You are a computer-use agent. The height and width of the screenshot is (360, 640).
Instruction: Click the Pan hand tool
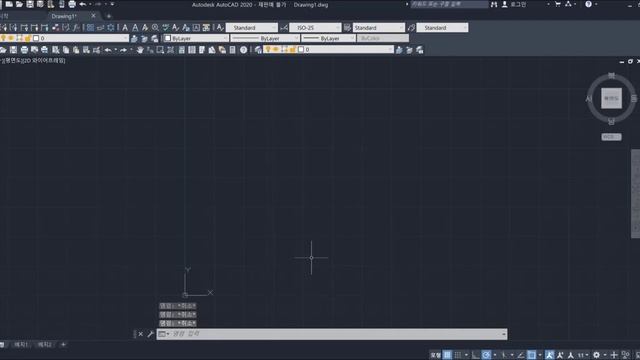[140, 50]
